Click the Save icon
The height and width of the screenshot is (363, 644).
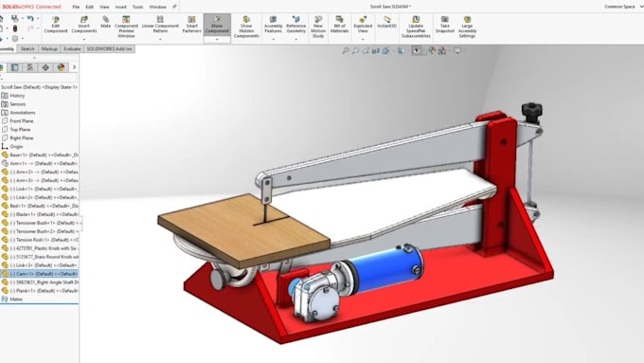(x=14, y=19)
